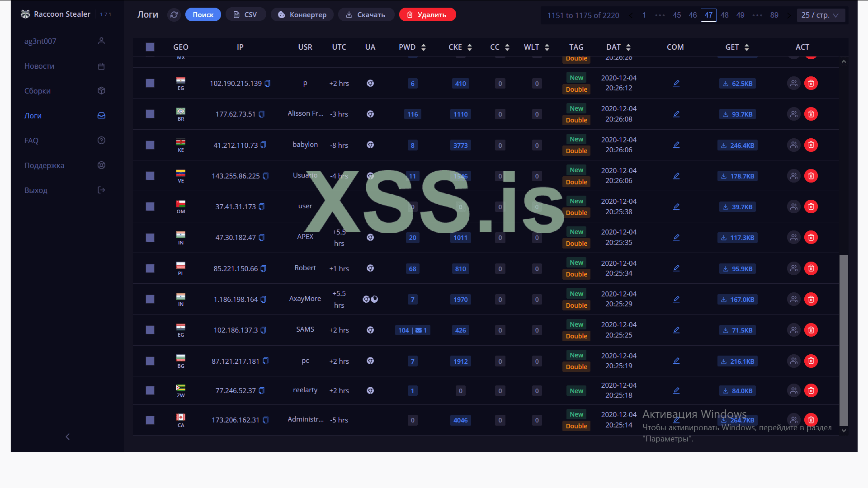Click the users icon in Robert's row

(793, 268)
